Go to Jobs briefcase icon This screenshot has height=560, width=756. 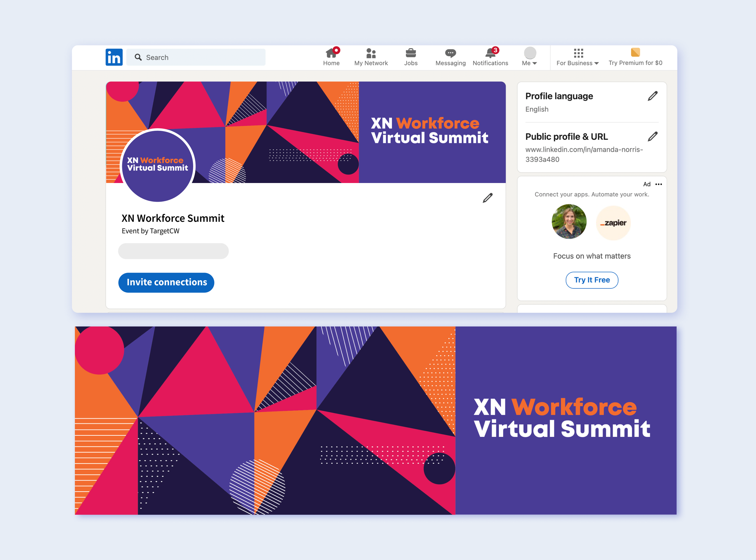411,53
